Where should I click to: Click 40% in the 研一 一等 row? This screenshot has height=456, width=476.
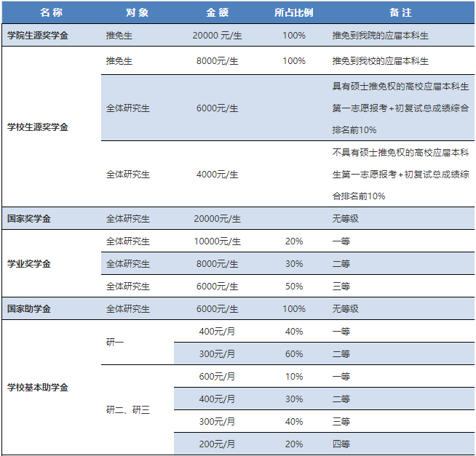[x=294, y=332]
